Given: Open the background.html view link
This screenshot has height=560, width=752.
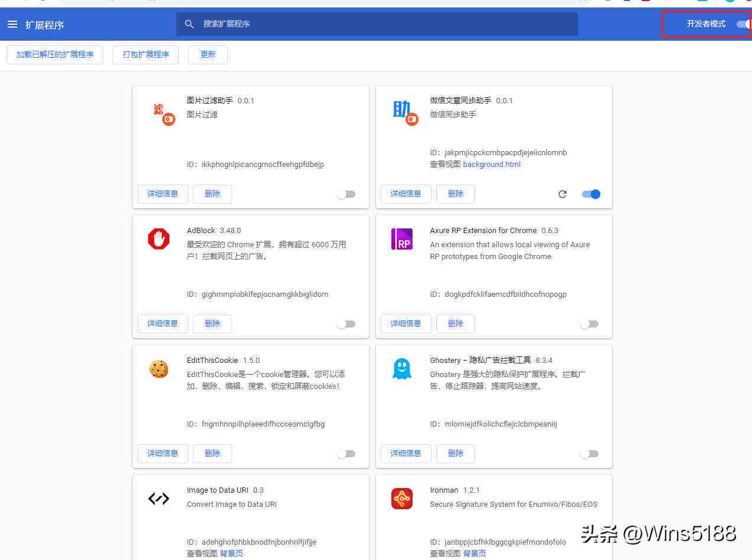Looking at the screenshot, I should (492, 165).
